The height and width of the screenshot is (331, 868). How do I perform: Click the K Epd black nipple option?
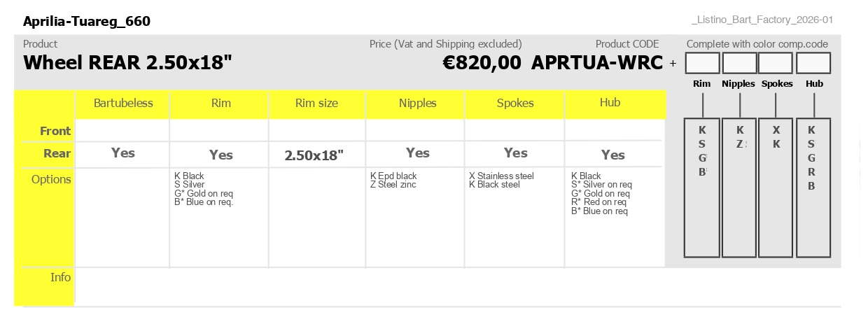tap(393, 176)
